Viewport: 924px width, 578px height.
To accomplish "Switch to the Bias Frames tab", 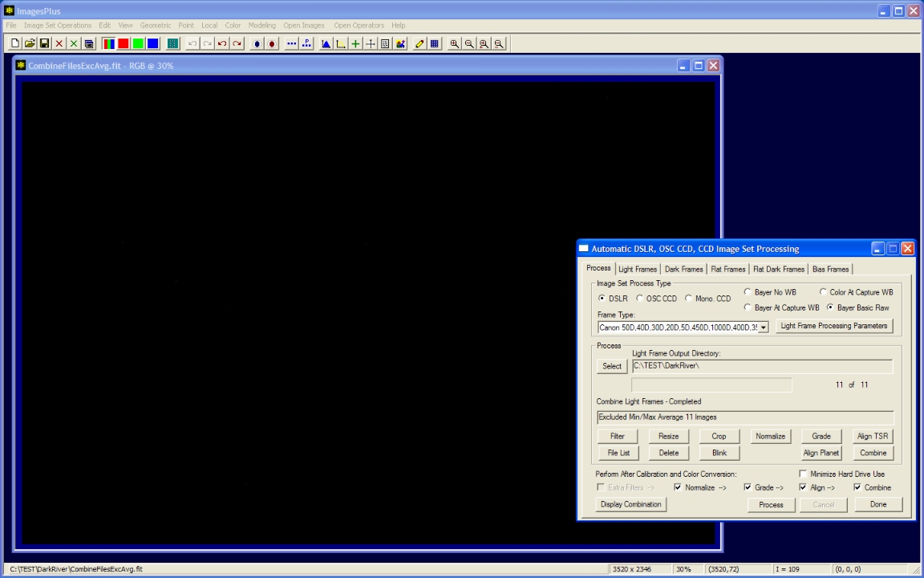I will click(830, 269).
